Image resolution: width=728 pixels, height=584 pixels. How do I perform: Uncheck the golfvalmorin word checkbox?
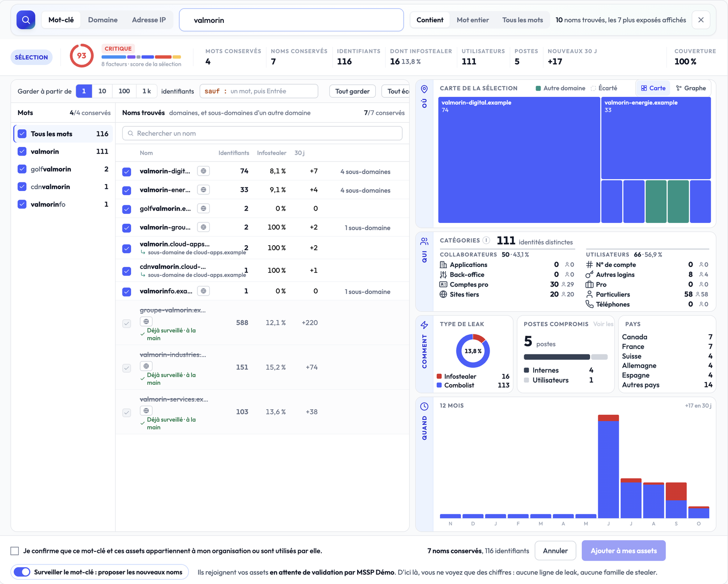22,169
